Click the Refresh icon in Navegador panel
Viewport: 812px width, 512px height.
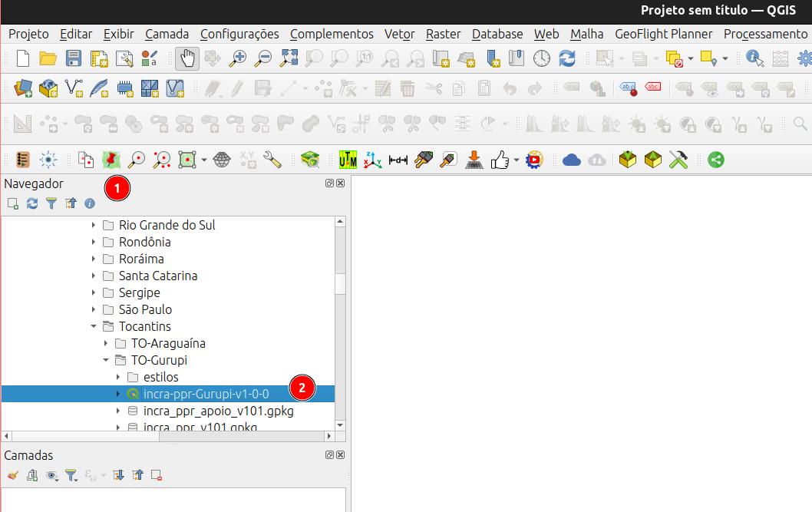[32, 203]
